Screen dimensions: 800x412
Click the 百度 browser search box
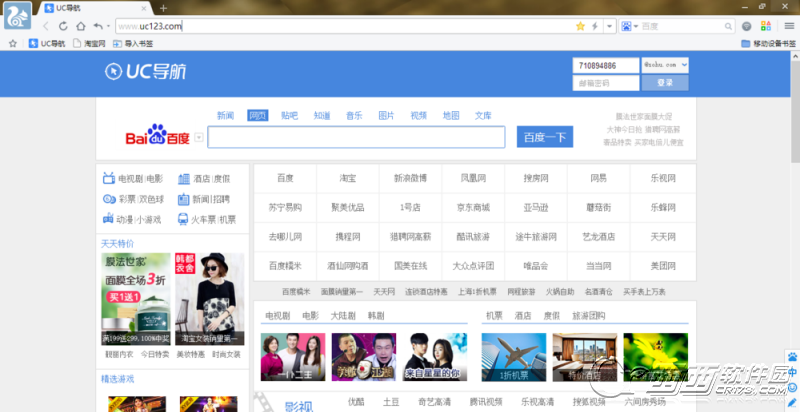pos(681,26)
